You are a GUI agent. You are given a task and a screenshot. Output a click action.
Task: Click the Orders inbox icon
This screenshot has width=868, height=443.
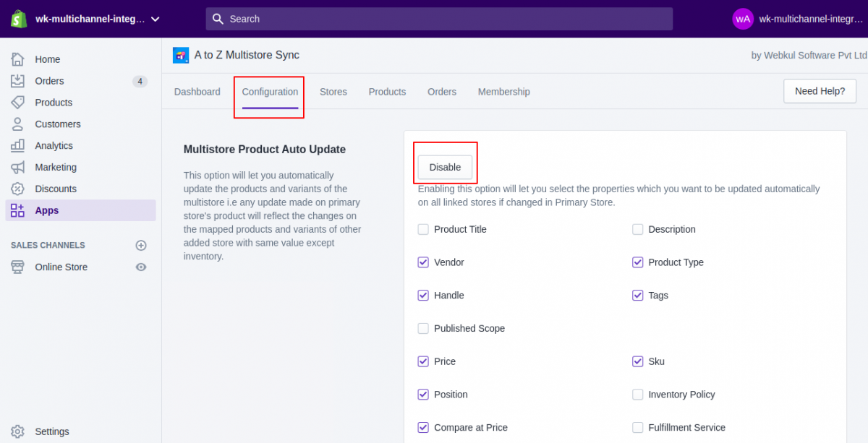coord(18,81)
